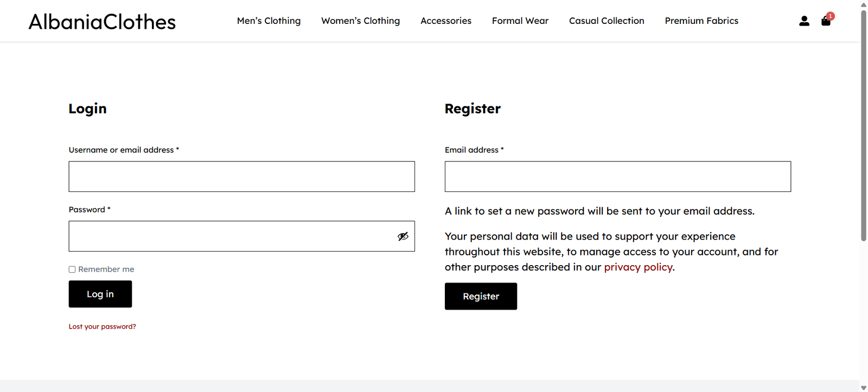This screenshot has height=392, width=868.
Task: Click the Register button
Action: tap(481, 296)
